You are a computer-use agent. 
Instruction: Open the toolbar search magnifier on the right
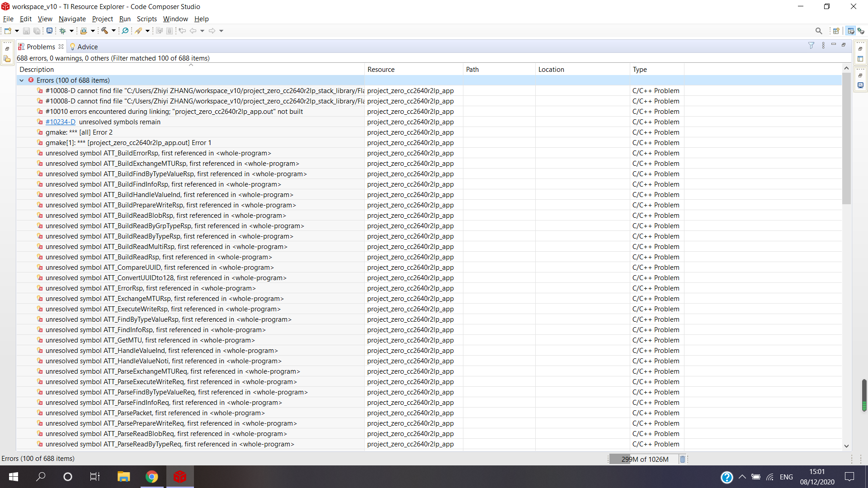coord(819,31)
